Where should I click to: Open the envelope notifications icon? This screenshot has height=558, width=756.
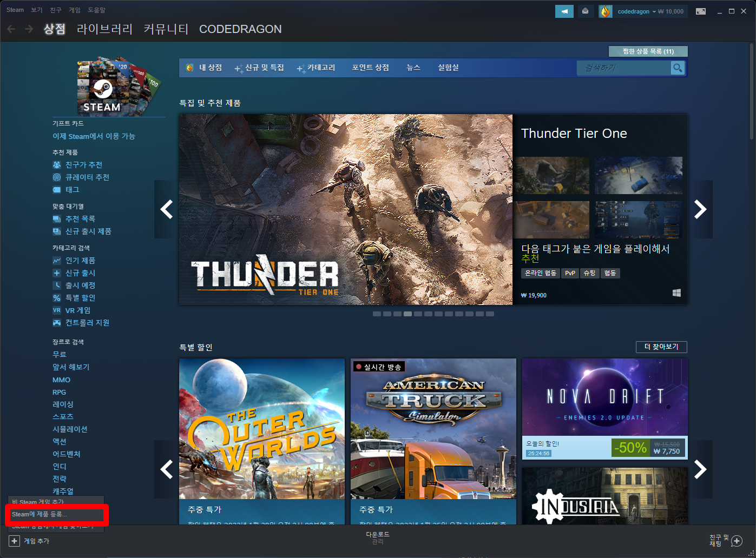(x=585, y=11)
